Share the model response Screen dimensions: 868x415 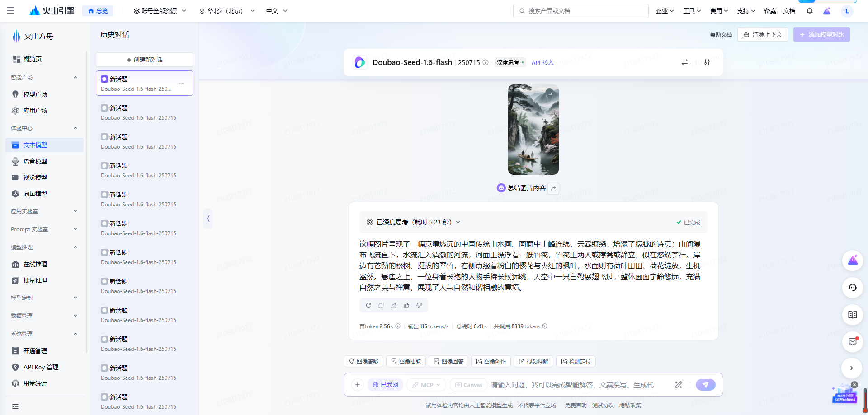point(394,305)
